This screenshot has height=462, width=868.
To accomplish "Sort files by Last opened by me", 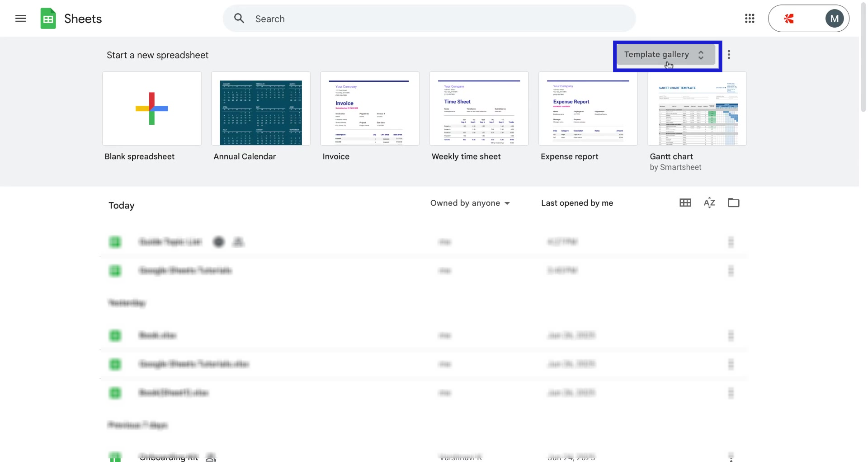I will click(x=577, y=203).
